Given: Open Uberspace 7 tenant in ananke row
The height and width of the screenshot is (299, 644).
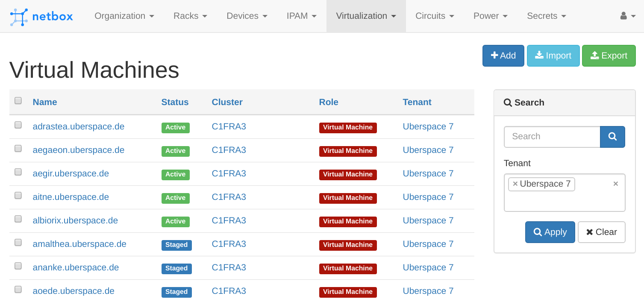Looking at the screenshot, I should coord(428,267).
